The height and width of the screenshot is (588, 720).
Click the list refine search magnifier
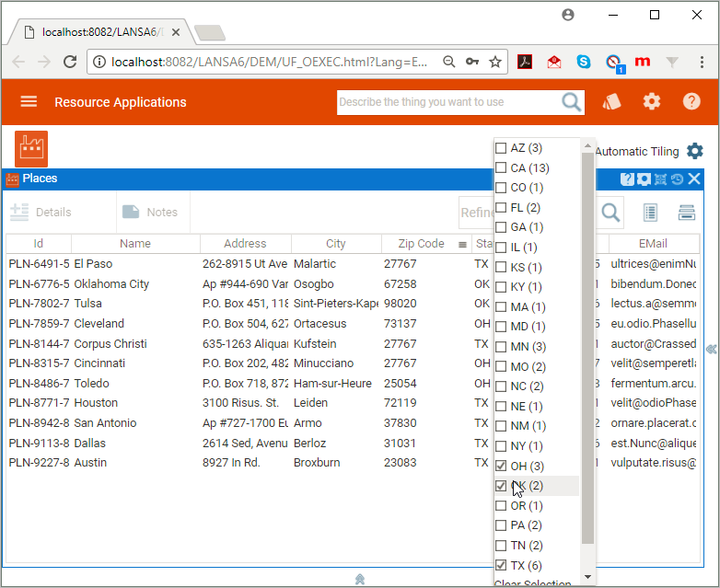(610, 213)
